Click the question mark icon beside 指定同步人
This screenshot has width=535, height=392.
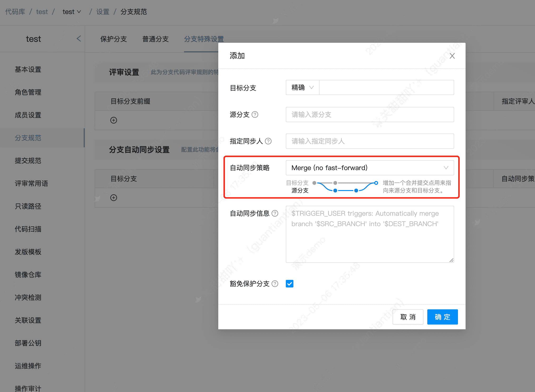pyautogui.click(x=268, y=141)
